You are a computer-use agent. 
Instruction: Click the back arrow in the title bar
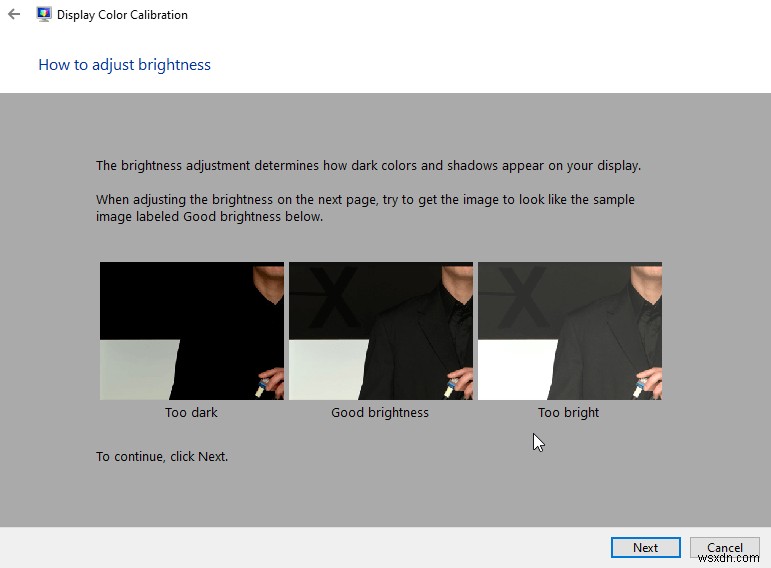point(14,14)
